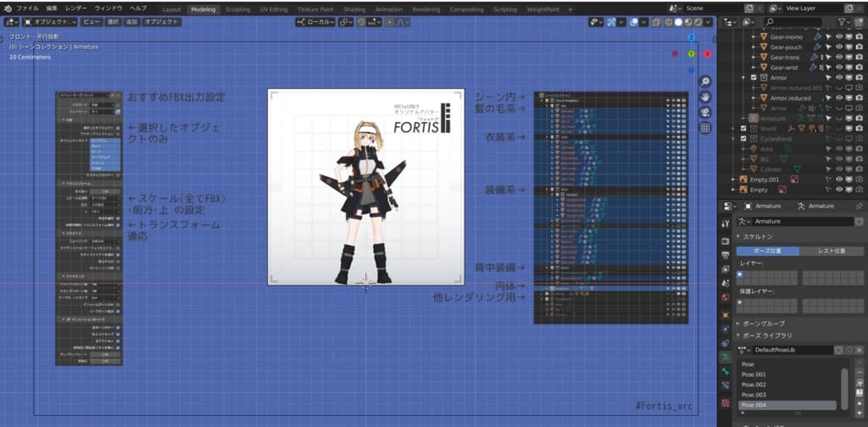Uncheck the Armor collection checkbox

click(743, 77)
